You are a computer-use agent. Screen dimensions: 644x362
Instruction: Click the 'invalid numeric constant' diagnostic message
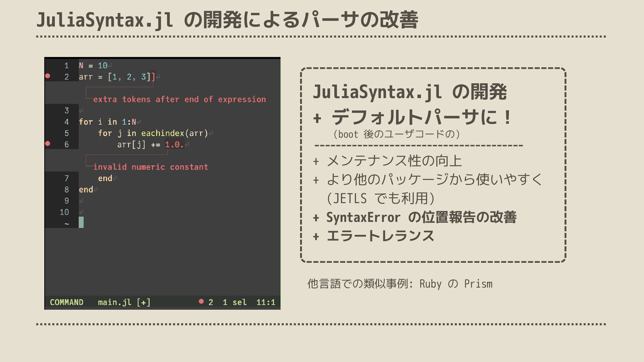click(151, 167)
